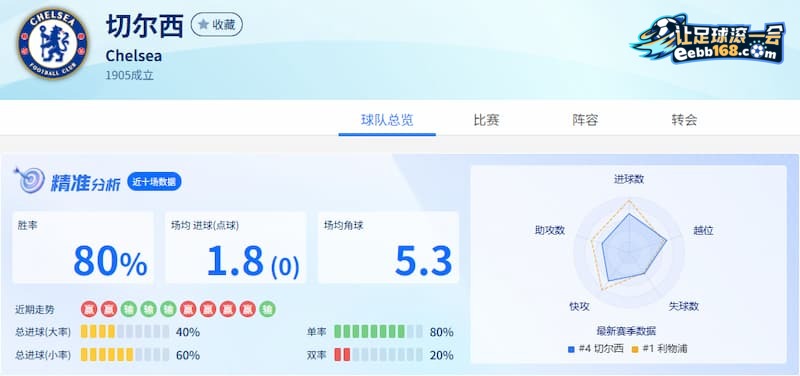Select the last green 输 result circle
Image resolution: width=800 pixels, height=376 pixels.
267,309
